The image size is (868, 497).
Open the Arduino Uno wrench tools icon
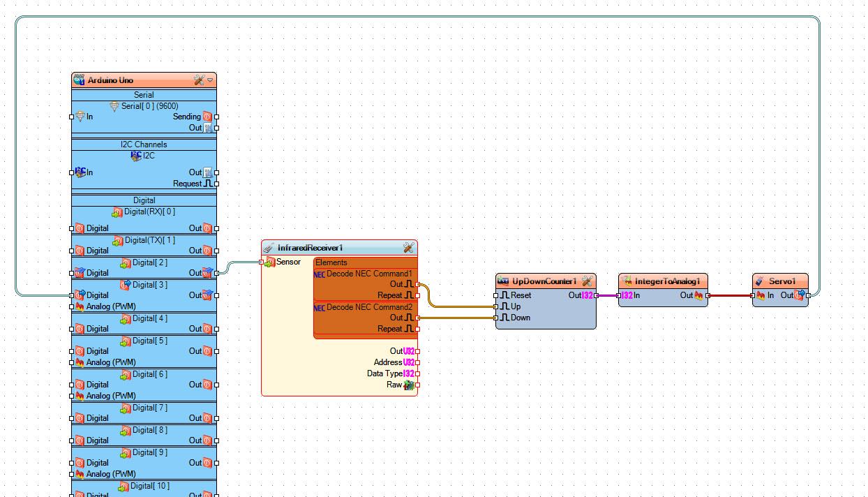[199, 80]
